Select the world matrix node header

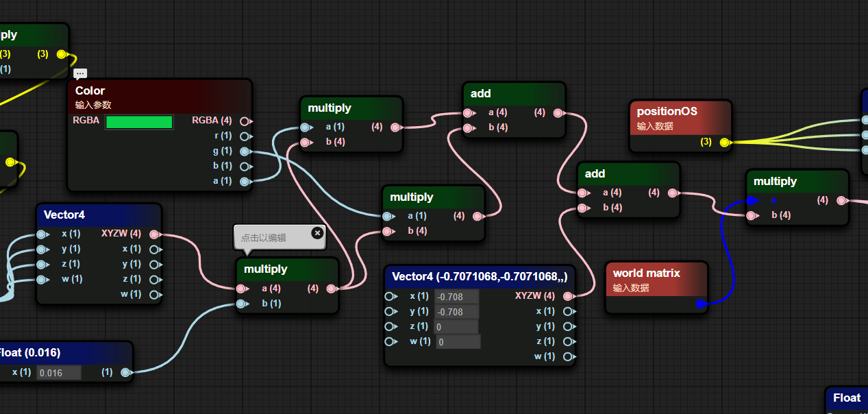point(646,273)
